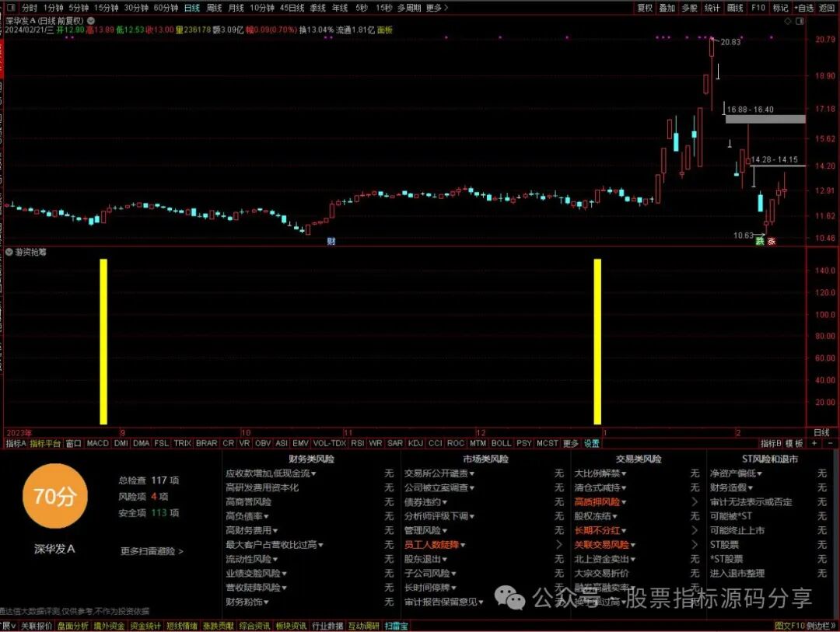
Task: Expand 应收款增加,低现金流 risk item
Action: 271,473
